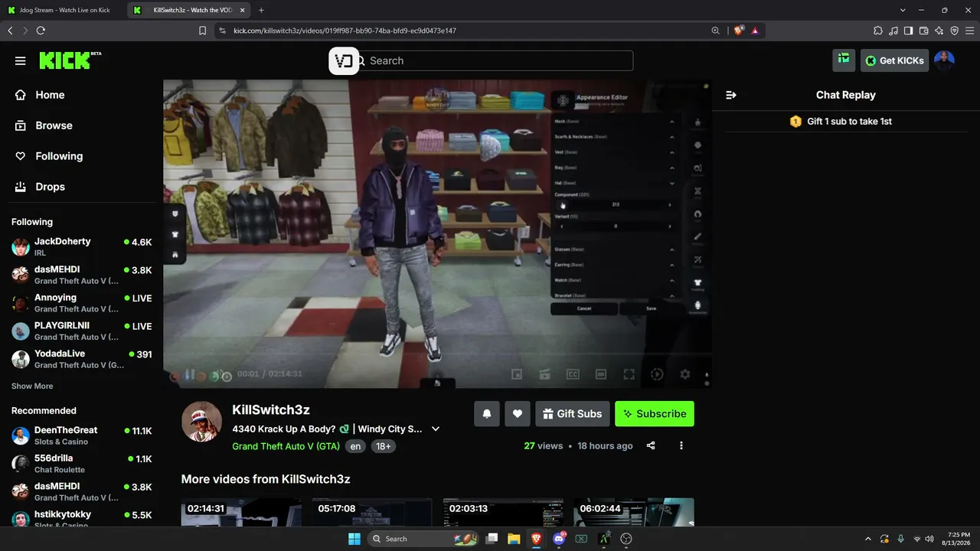Bookmark this page in address bar
The height and width of the screenshot is (551, 980).
[x=203, y=31]
